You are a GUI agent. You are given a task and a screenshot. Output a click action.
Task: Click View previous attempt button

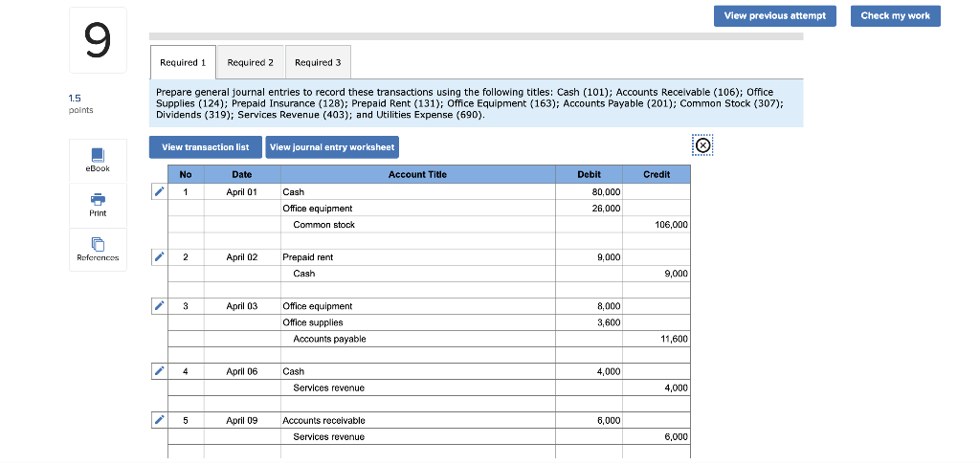[775, 16]
